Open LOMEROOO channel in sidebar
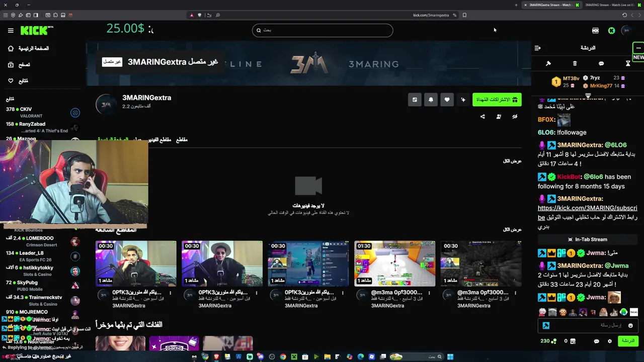The image size is (644, 362). tap(42, 241)
